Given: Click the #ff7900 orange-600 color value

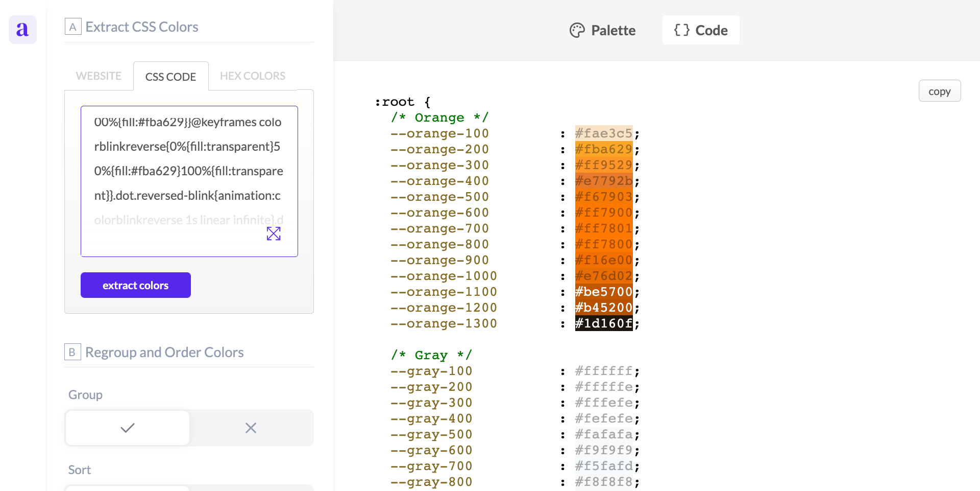Looking at the screenshot, I should (603, 213).
